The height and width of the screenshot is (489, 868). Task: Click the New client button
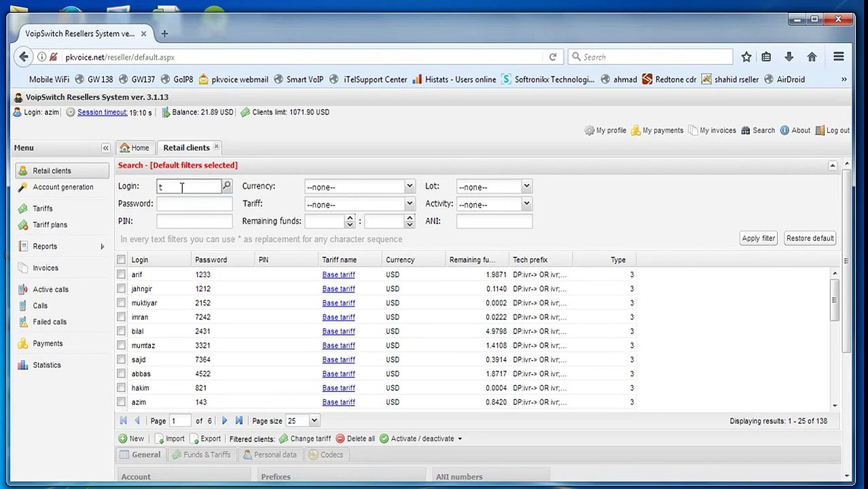[x=131, y=439]
